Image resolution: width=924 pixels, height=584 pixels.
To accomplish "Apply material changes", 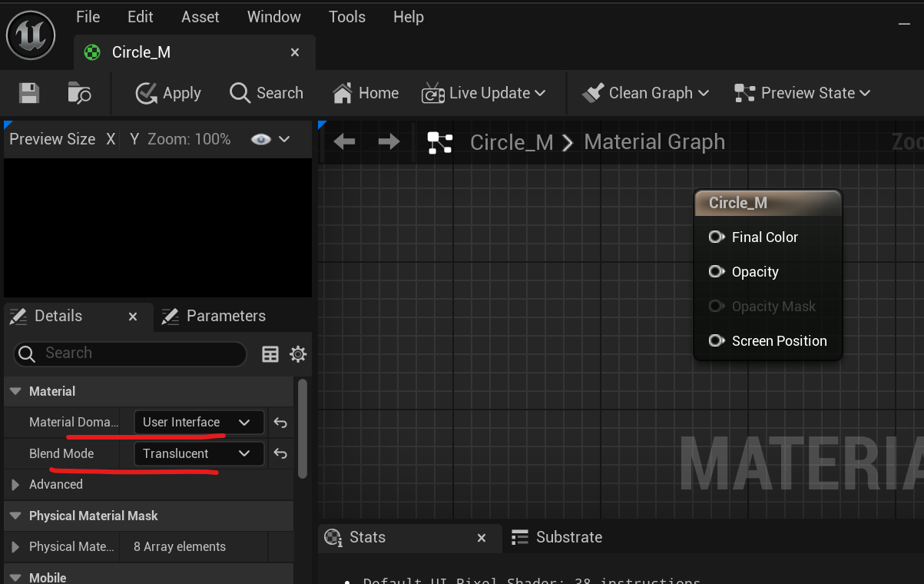I will [168, 93].
